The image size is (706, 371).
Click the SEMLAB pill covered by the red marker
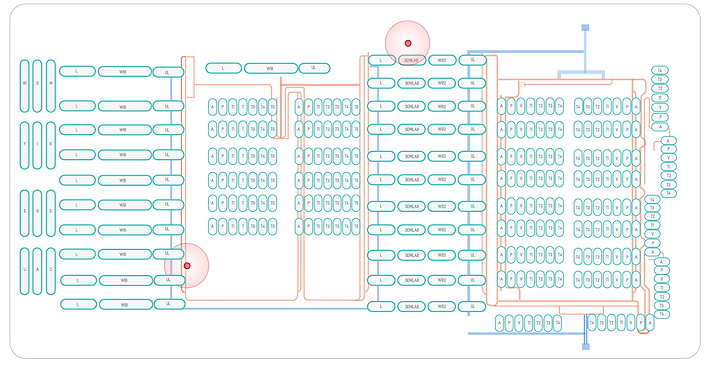pyautogui.click(x=412, y=60)
